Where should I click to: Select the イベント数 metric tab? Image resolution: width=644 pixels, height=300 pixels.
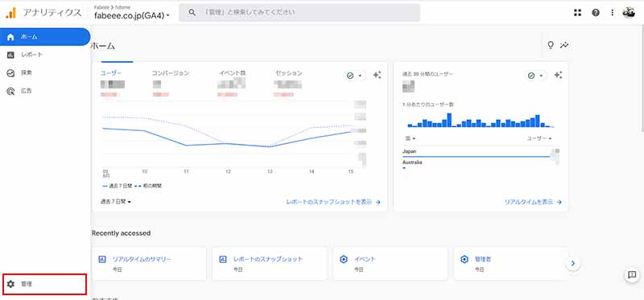[232, 73]
